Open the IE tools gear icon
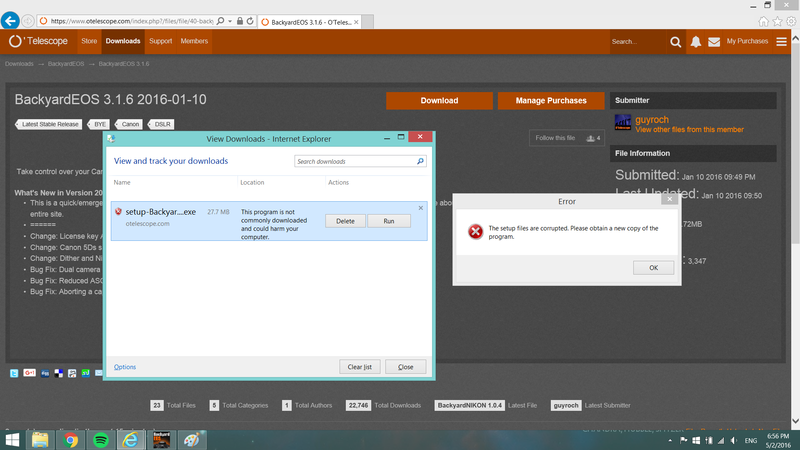 pyautogui.click(x=791, y=21)
